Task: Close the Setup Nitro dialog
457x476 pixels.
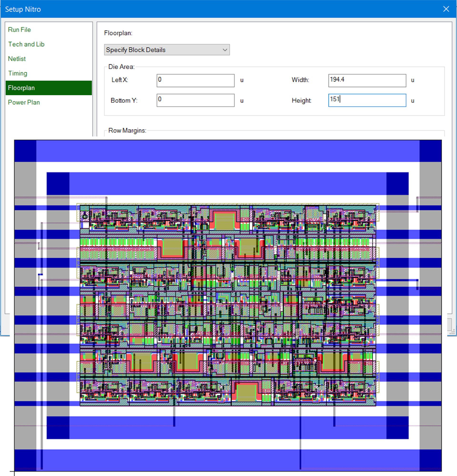Action: [446, 9]
